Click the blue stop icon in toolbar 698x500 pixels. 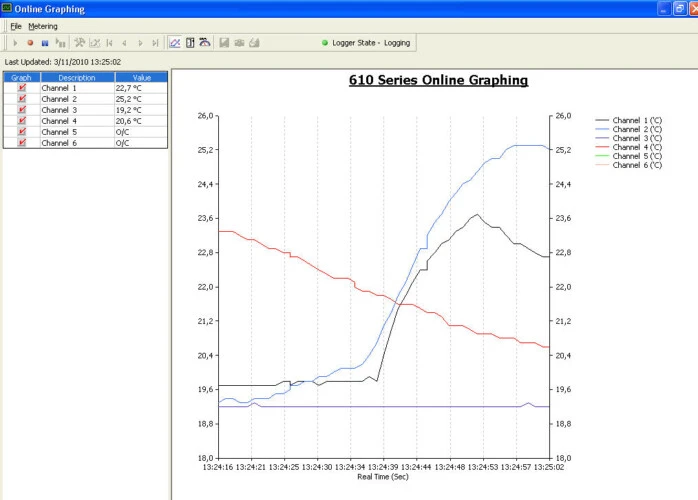45,43
